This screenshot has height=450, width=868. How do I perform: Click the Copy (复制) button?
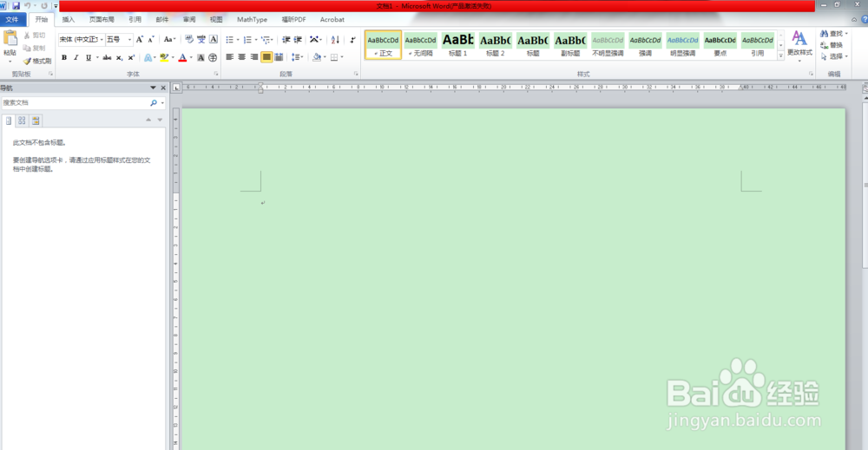click(35, 48)
